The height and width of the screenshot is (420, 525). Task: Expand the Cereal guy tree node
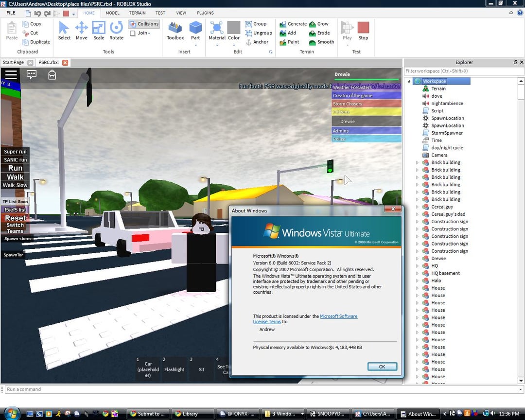(x=417, y=207)
